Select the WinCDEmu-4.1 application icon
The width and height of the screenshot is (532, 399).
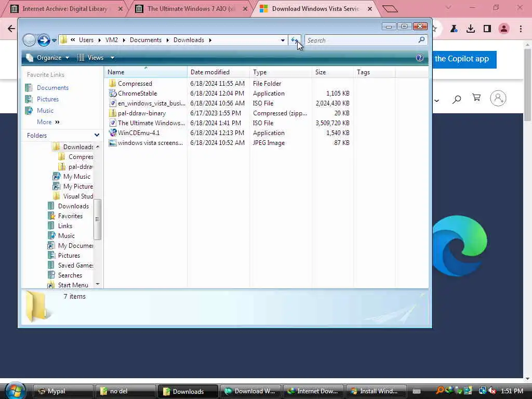(x=112, y=132)
